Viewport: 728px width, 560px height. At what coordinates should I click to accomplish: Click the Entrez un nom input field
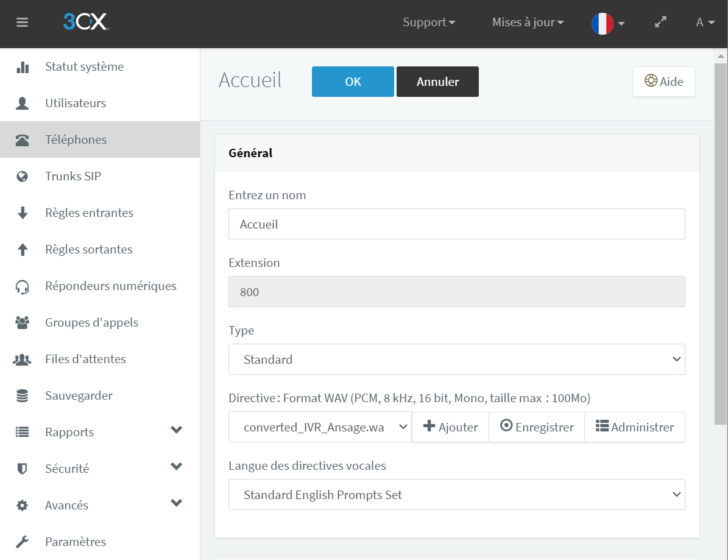[x=456, y=224]
